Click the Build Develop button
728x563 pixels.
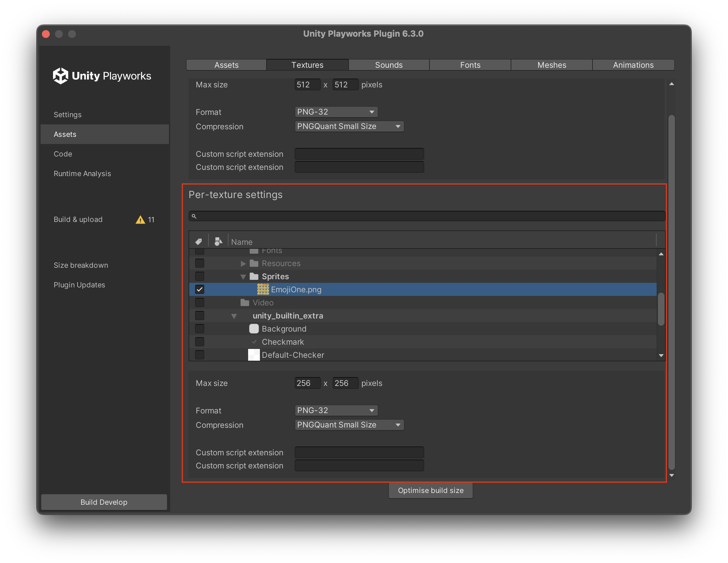104,502
